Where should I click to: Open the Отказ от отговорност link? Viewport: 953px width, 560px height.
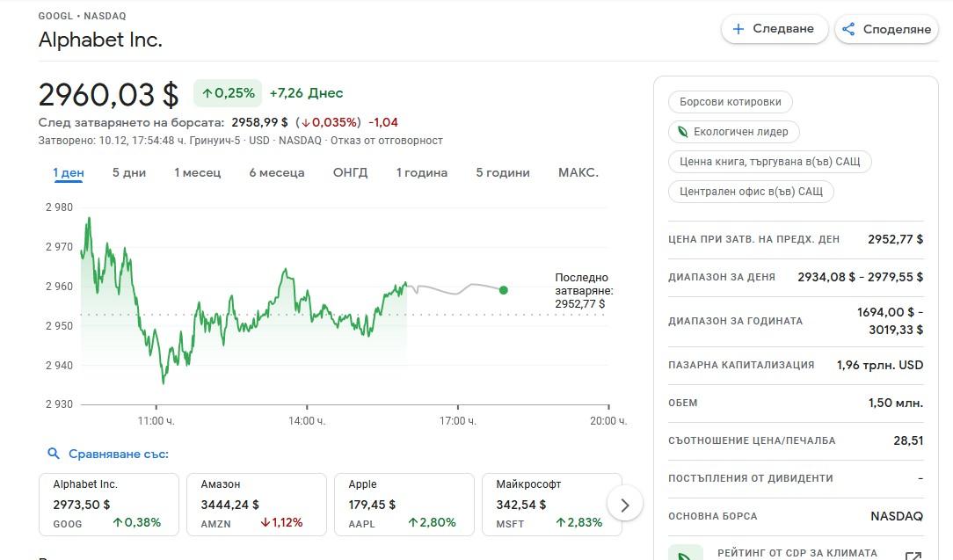pyautogui.click(x=387, y=141)
